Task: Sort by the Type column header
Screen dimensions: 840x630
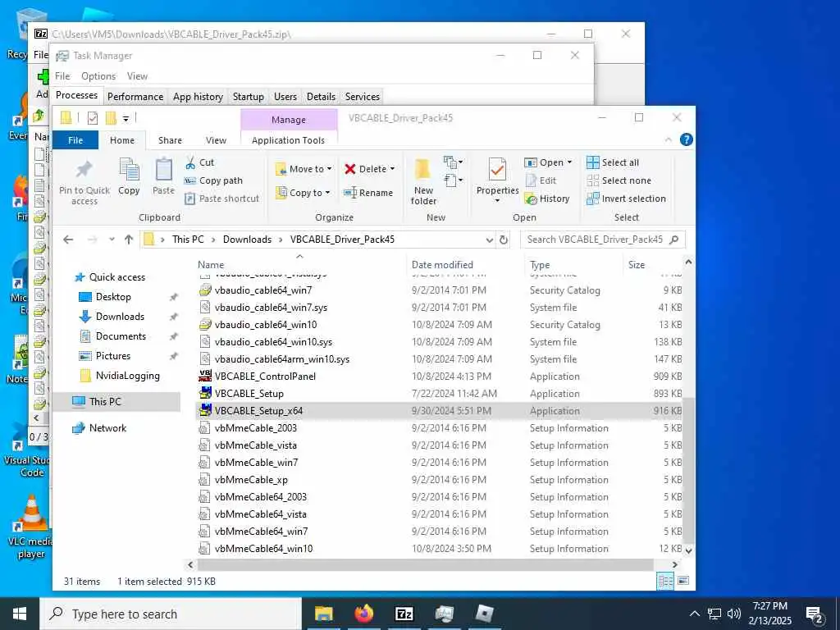Action: (x=540, y=265)
